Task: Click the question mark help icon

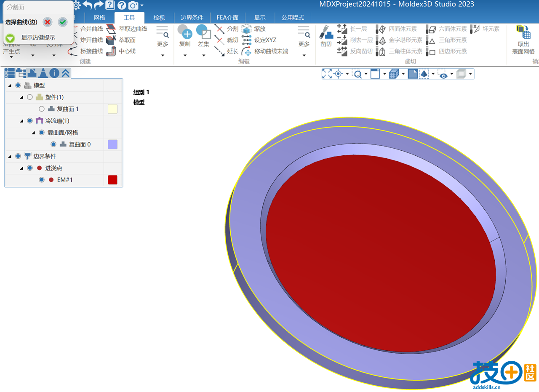Action: point(122,5)
